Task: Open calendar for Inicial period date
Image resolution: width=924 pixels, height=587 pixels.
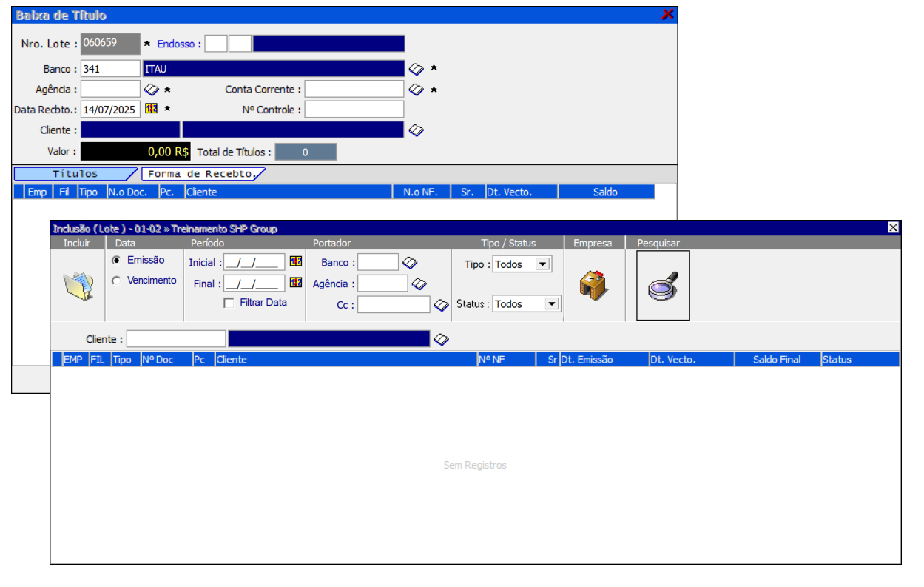Action: point(295,262)
